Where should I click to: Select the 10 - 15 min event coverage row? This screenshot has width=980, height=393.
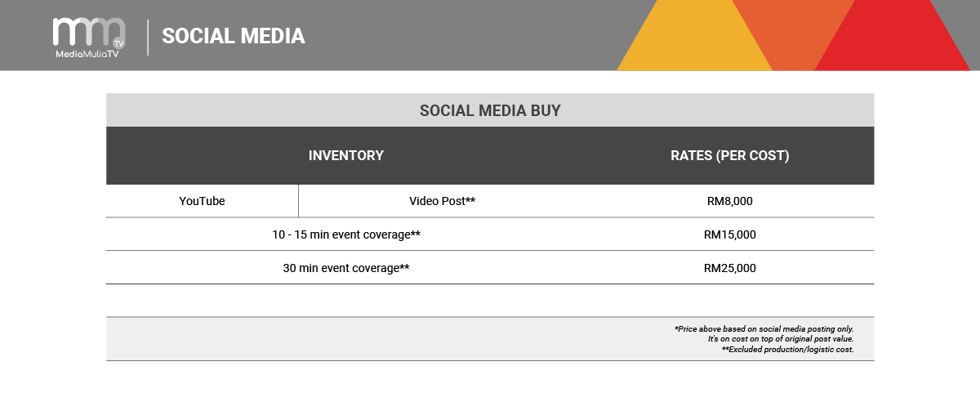(346, 234)
